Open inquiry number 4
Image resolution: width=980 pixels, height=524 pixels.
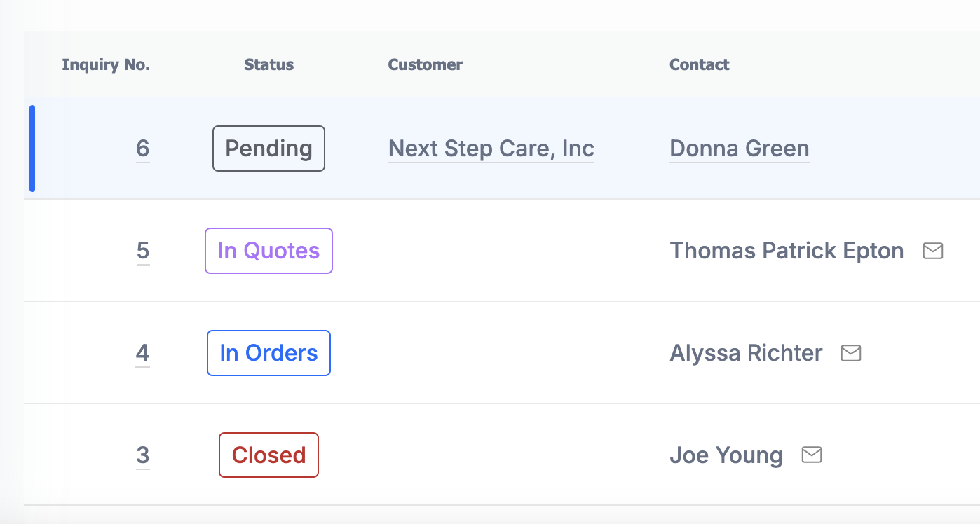tap(143, 353)
